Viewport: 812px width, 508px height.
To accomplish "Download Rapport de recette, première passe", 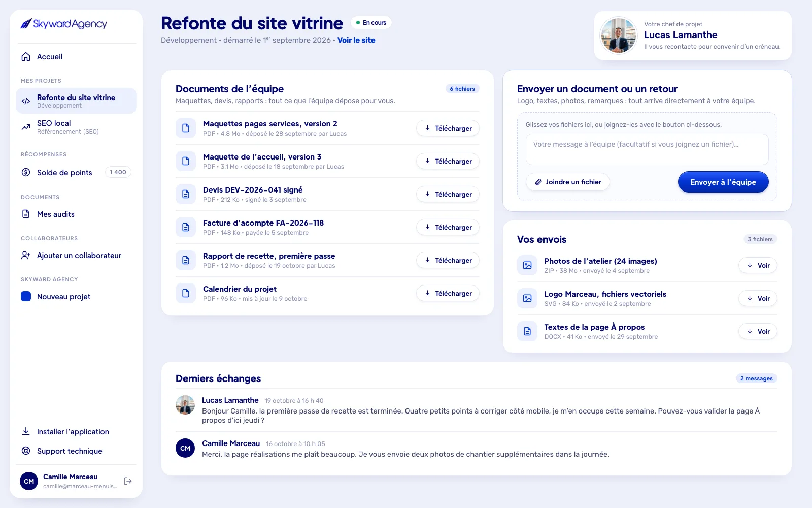I will (x=448, y=260).
